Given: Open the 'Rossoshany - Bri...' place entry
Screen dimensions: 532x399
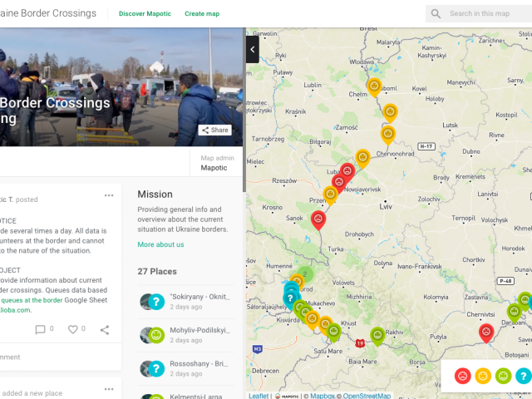Looking at the screenshot, I should 186,369.
